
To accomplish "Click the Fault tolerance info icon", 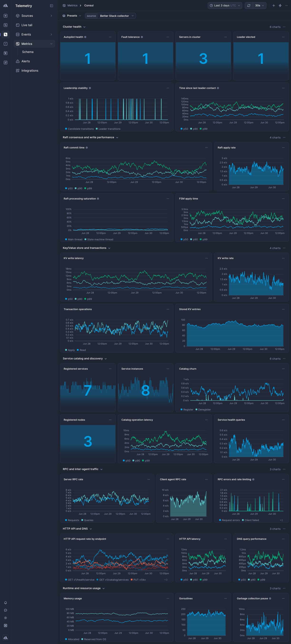I will [x=142, y=37].
